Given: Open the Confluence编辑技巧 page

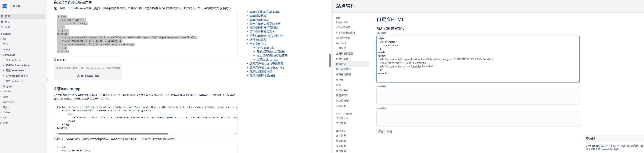Looking at the screenshot, I should (x=17, y=76).
